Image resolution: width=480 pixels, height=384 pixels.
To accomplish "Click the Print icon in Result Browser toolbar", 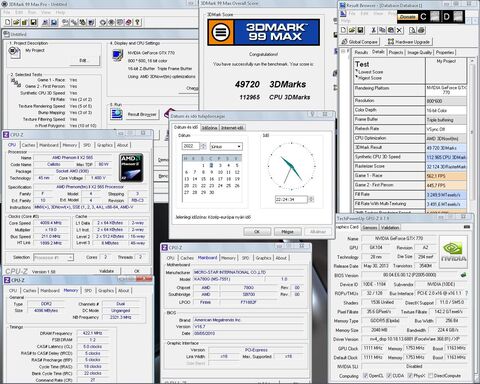I will point(421,30).
